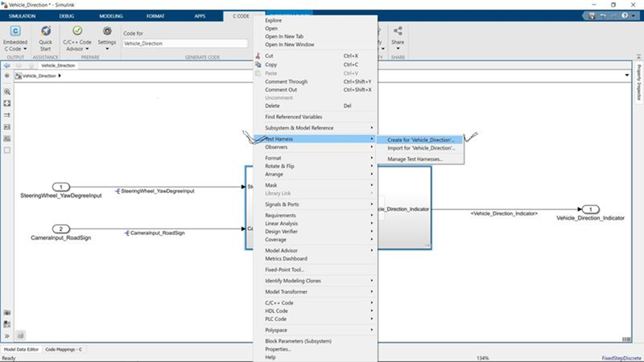Click the Cut scissors icon in the context menu

[x=258, y=56]
